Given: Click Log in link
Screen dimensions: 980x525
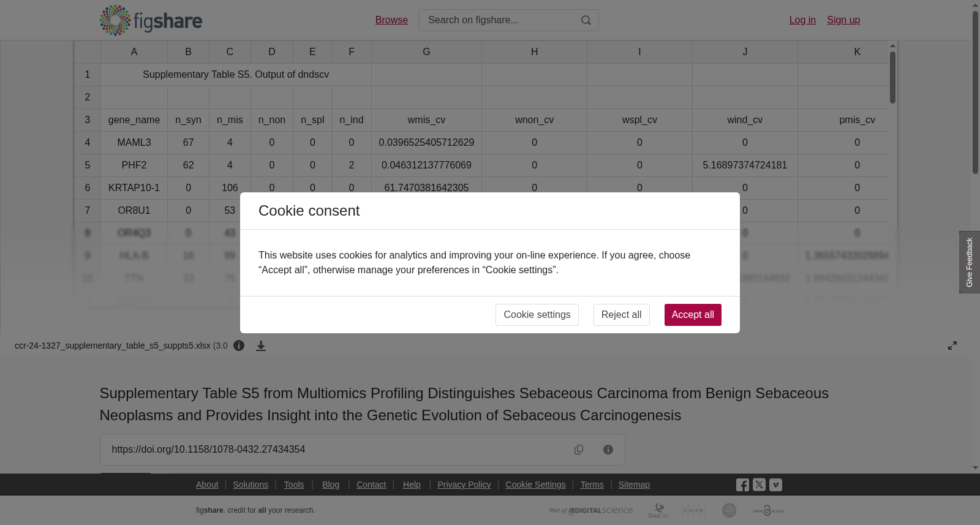Looking at the screenshot, I should 802,20.
